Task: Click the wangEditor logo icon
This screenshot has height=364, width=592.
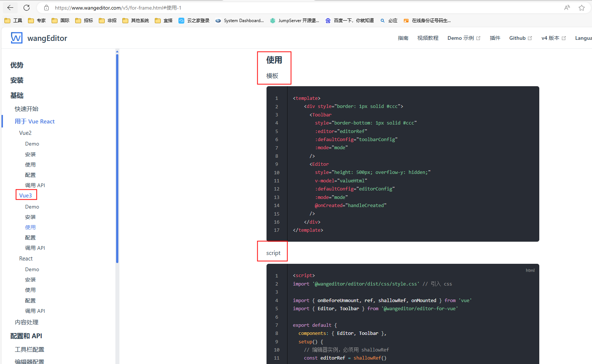Action: click(16, 38)
